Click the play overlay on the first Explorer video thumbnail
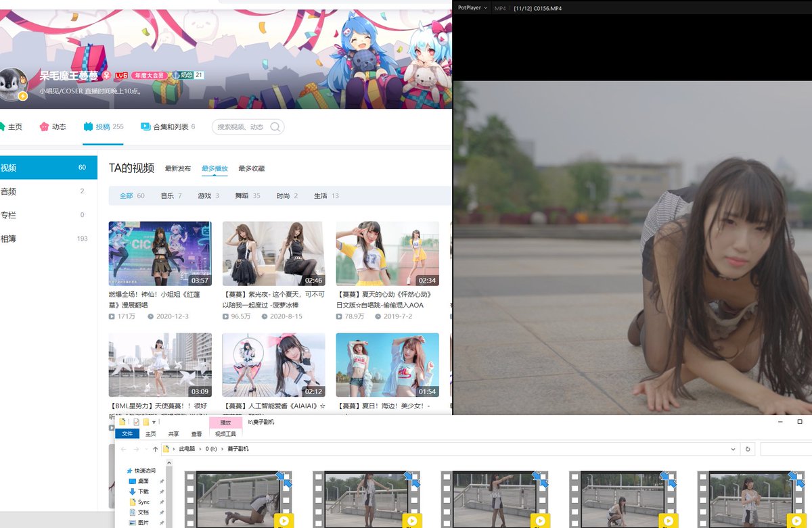Image resolution: width=812 pixels, height=528 pixels. coord(284,520)
